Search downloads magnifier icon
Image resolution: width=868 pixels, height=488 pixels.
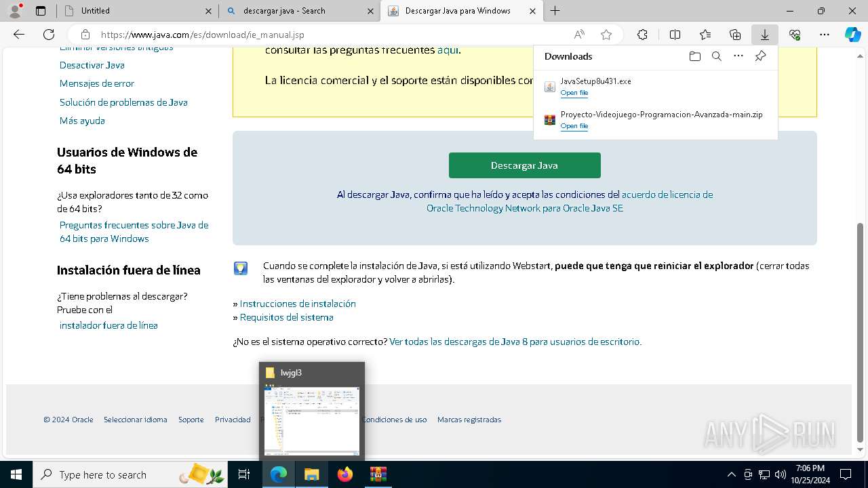point(716,56)
